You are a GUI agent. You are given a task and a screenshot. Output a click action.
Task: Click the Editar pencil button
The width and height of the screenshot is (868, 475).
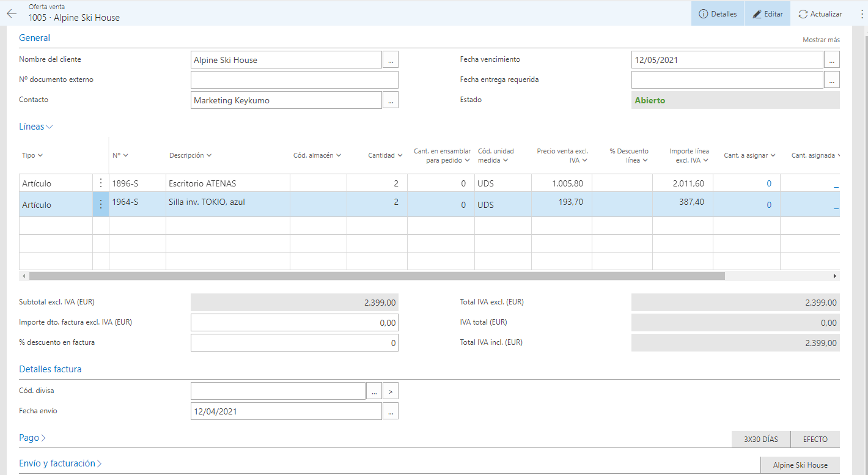pos(767,13)
